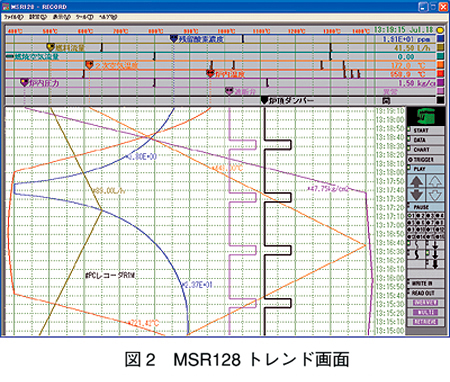Click the olive swatch beside 41.50 L/h
The width and height of the screenshot is (450, 382).
coord(440,48)
